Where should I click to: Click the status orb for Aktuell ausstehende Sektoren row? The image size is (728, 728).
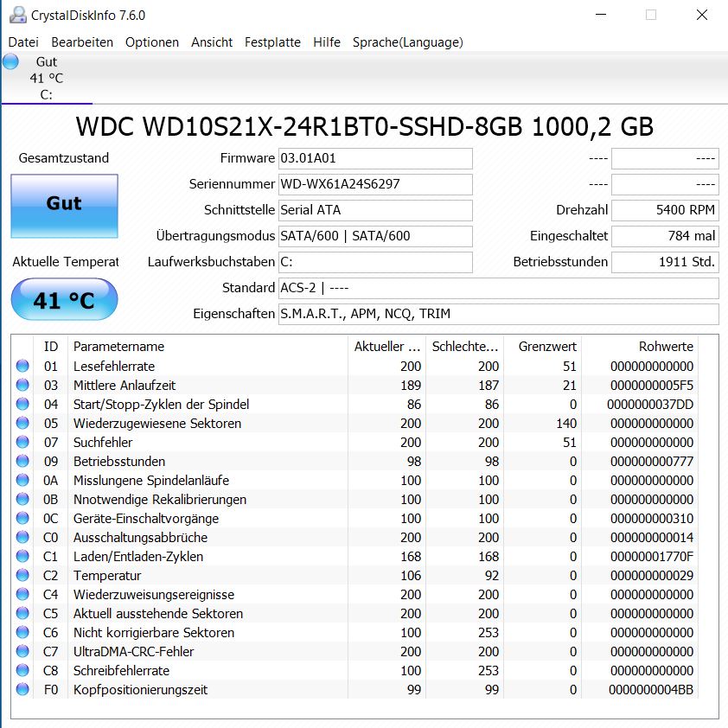[x=22, y=613]
